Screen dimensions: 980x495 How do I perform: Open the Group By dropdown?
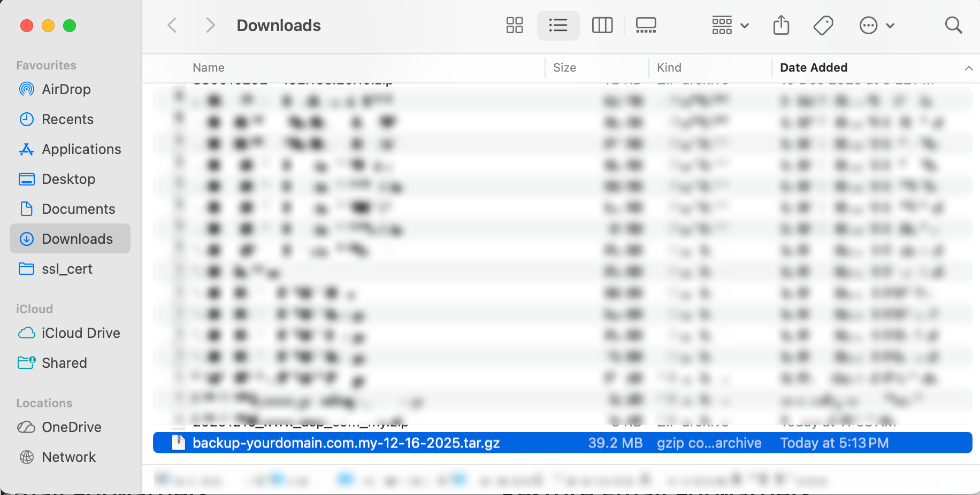point(730,25)
